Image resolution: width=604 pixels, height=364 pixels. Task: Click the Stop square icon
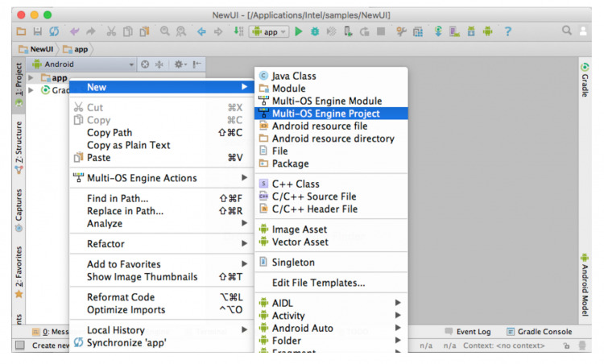pyautogui.click(x=381, y=31)
